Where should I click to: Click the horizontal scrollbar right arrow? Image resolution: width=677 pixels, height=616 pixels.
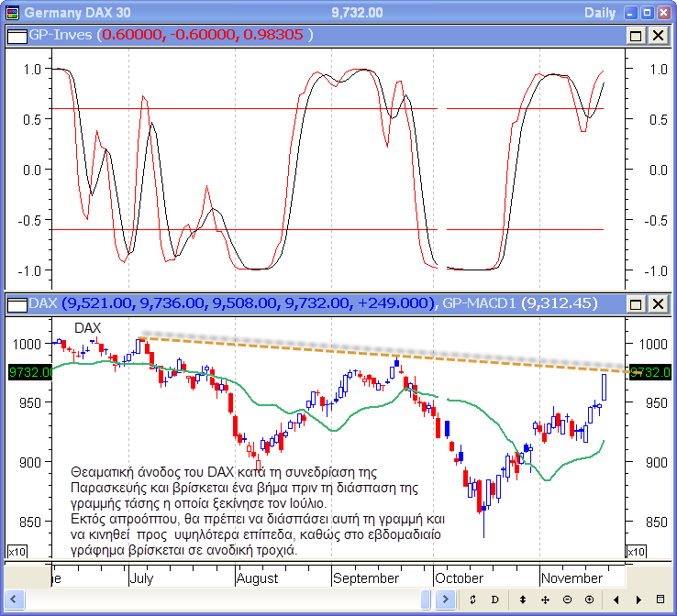[447, 599]
